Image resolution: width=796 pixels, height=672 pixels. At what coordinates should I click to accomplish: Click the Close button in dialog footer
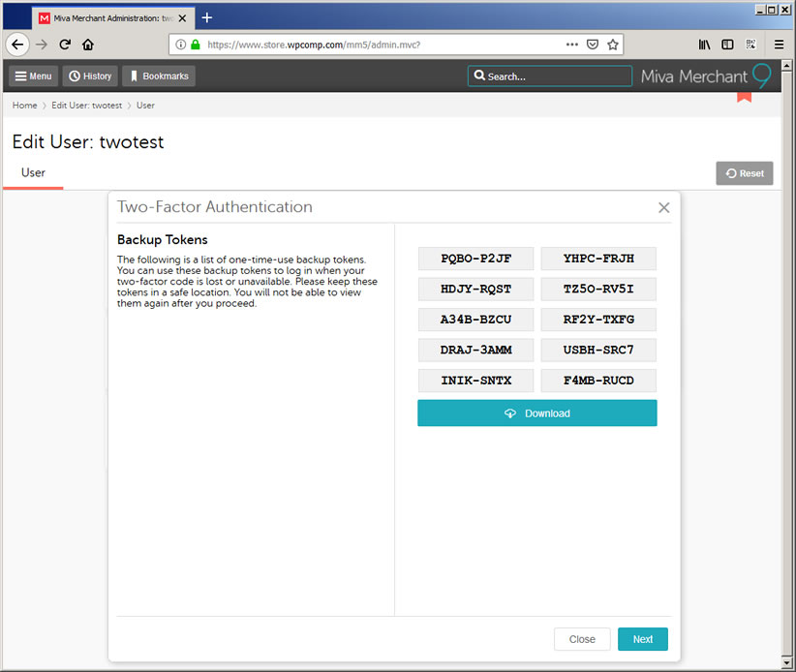coord(582,639)
